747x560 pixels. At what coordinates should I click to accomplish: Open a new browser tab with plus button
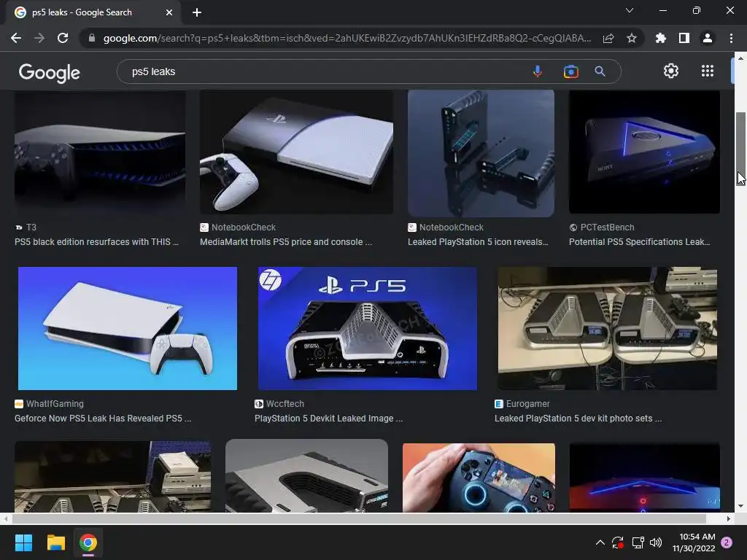197,12
